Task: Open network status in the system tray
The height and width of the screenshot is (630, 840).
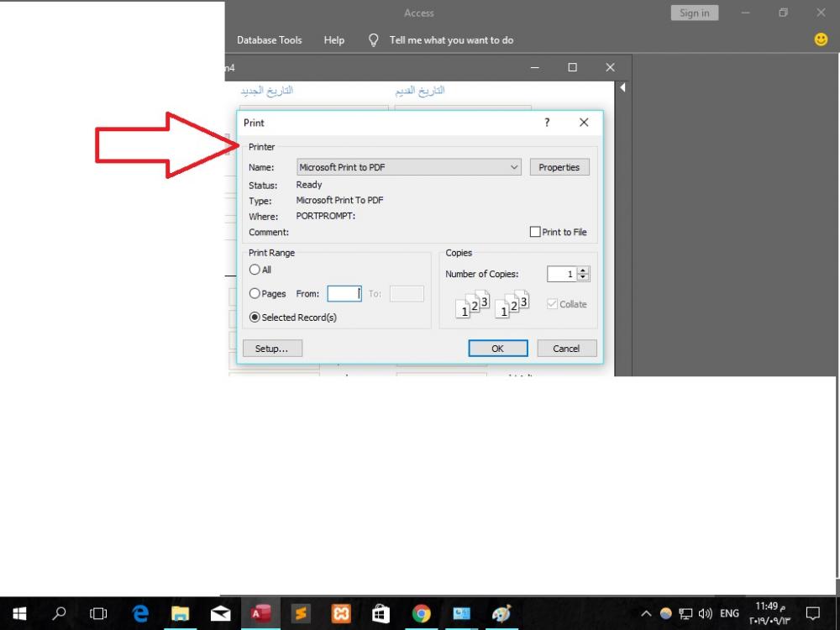Action: pyautogui.click(x=685, y=613)
